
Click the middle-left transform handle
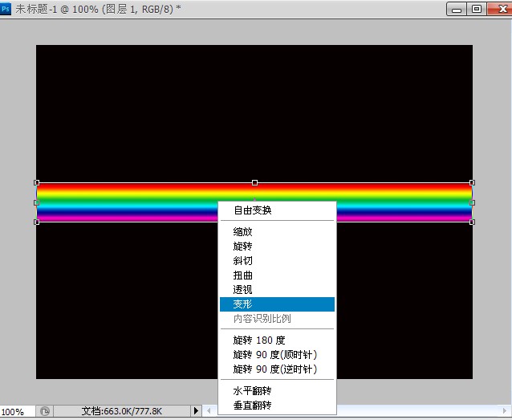coord(37,202)
